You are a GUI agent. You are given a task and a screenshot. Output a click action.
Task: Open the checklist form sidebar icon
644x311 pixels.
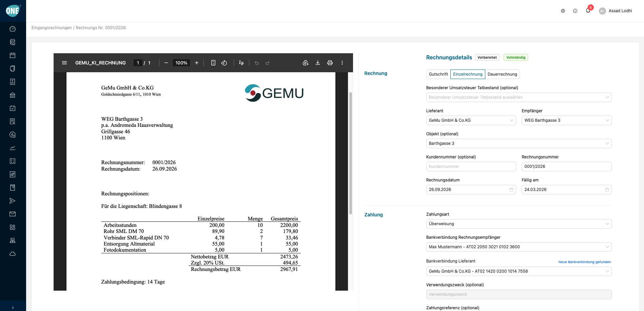[x=13, y=161]
